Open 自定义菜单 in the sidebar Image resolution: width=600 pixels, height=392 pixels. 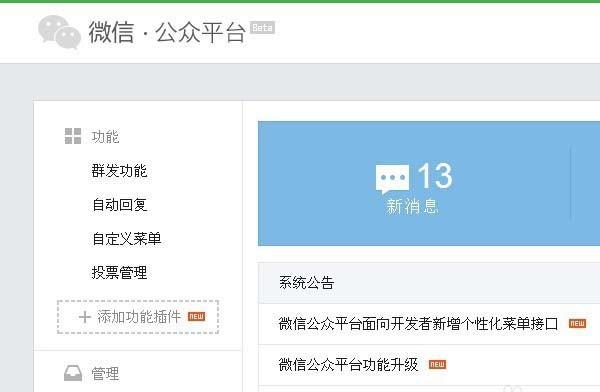pos(127,238)
